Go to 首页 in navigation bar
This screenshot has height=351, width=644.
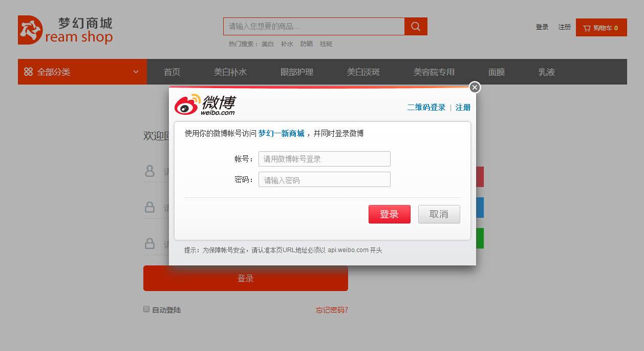(x=172, y=72)
